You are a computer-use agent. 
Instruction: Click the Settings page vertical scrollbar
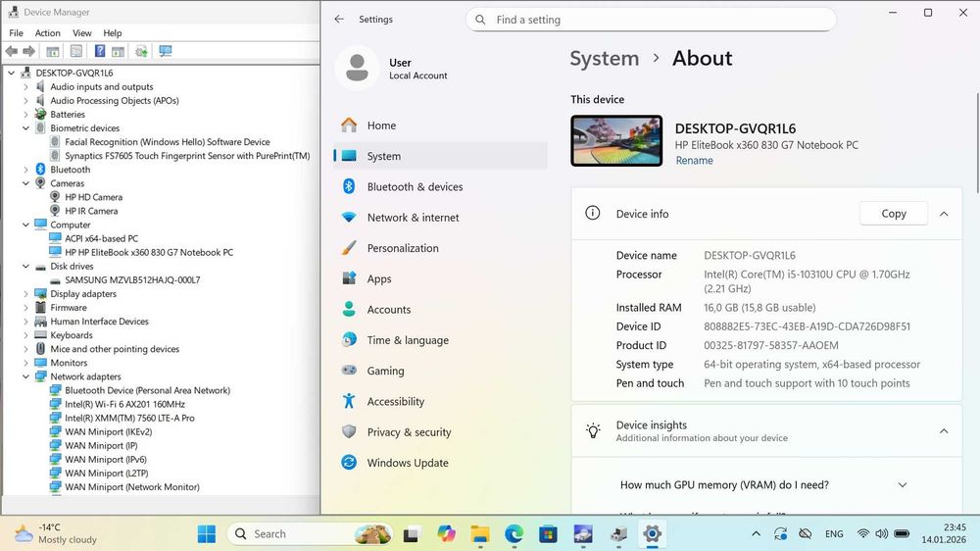click(x=977, y=144)
